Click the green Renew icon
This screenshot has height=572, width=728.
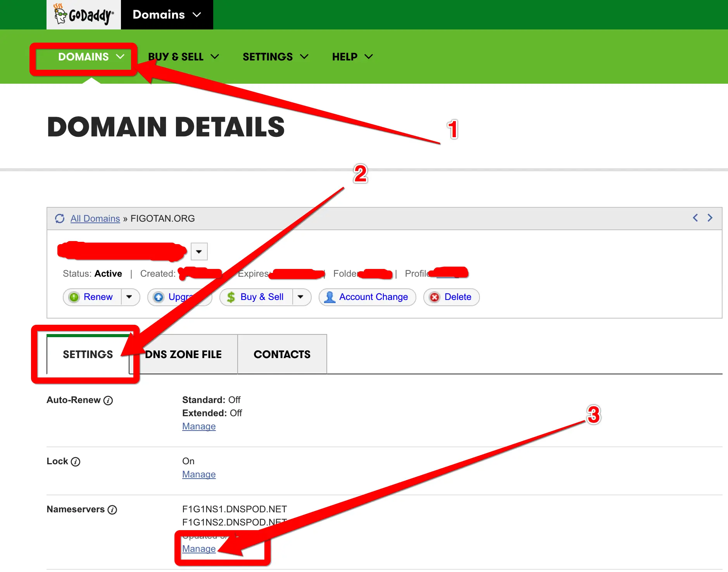(74, 297)
